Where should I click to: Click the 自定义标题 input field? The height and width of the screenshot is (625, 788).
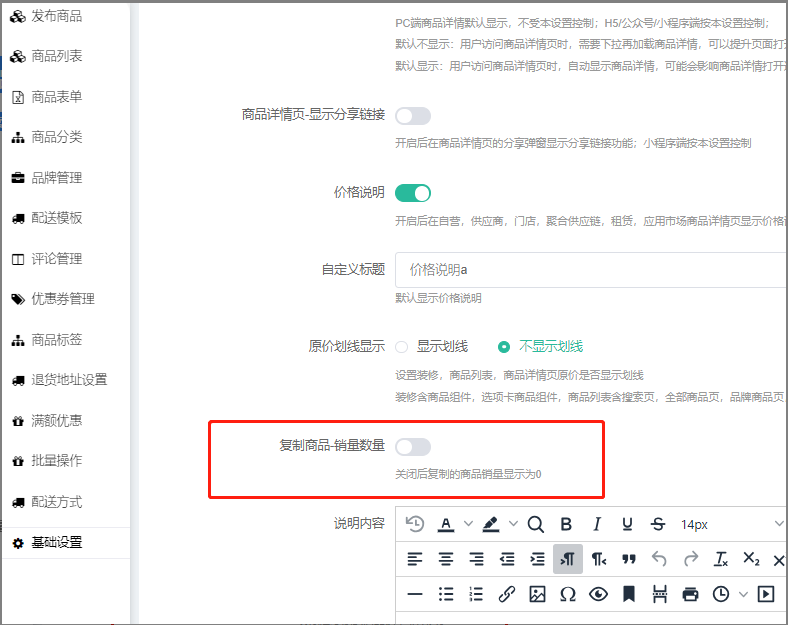tap(590, 270)
